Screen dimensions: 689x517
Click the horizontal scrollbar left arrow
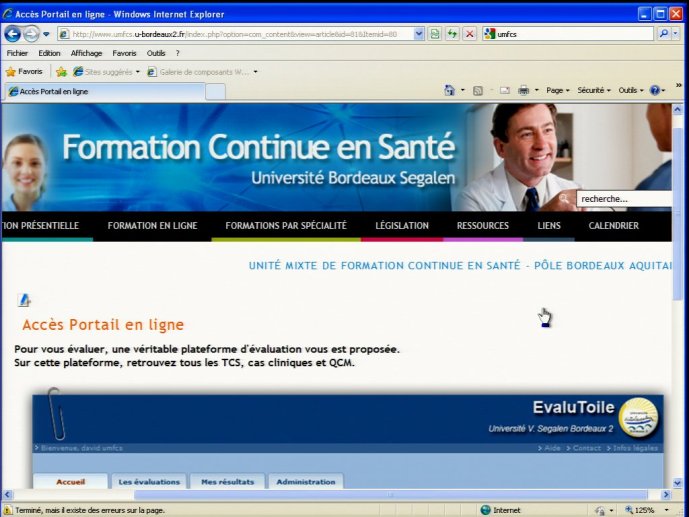pos(7,495)
